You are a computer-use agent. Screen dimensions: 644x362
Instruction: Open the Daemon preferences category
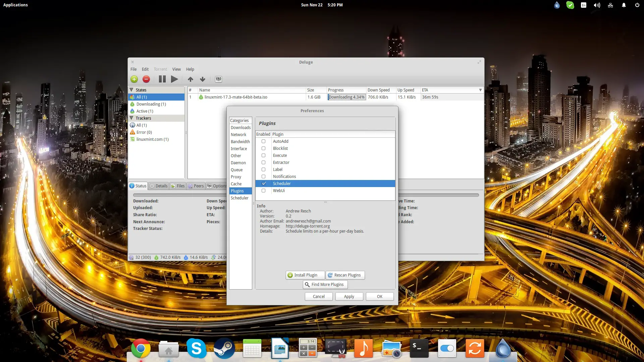(x=240, y=163)
